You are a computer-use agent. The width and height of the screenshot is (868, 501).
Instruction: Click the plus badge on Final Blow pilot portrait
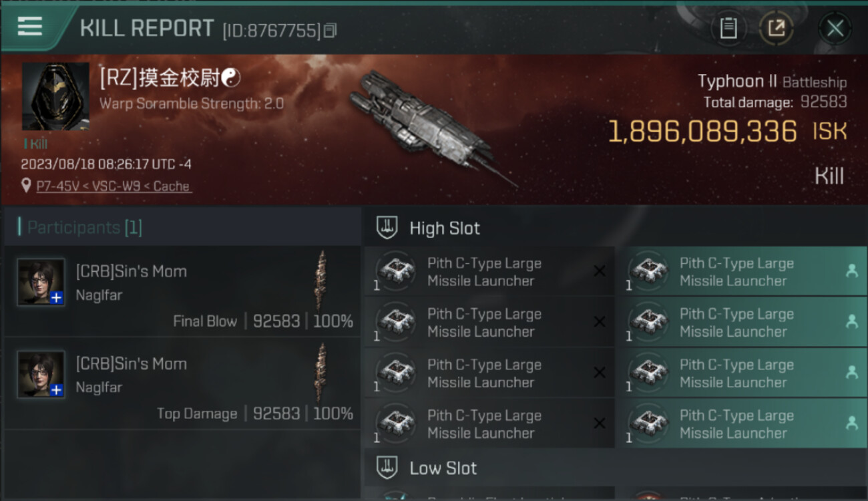[x=57, y=298]
